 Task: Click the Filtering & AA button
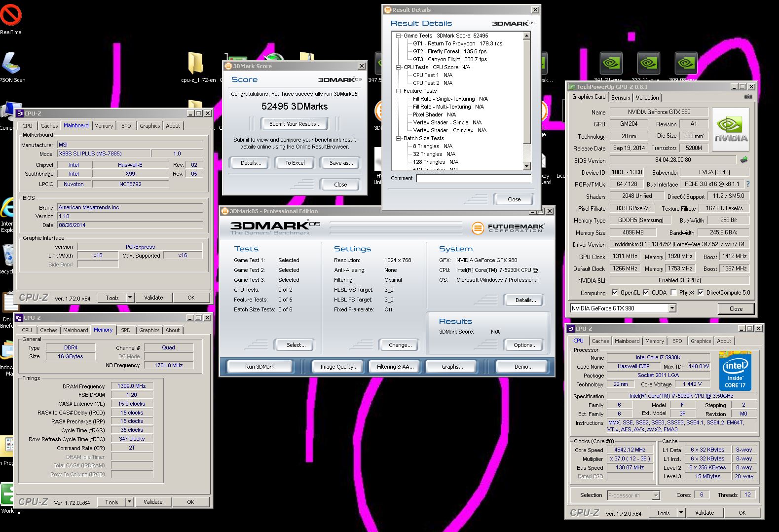point(395,367)
